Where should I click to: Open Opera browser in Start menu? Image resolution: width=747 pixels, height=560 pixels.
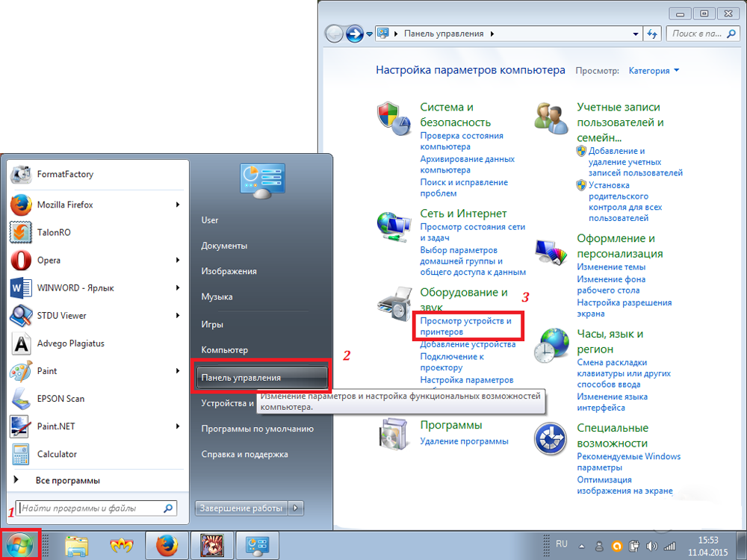pos(49,261)
